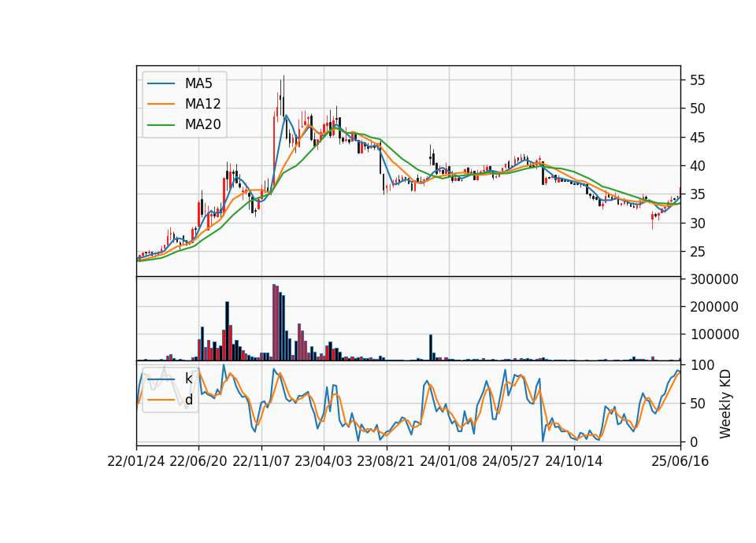Click the price axis value 55

(697, 80)
